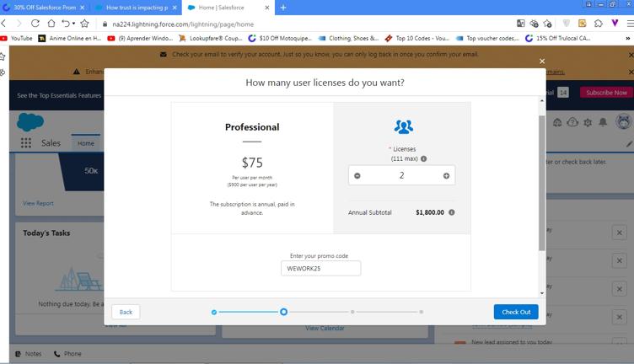Click the blue users group icon

point(404,127)
